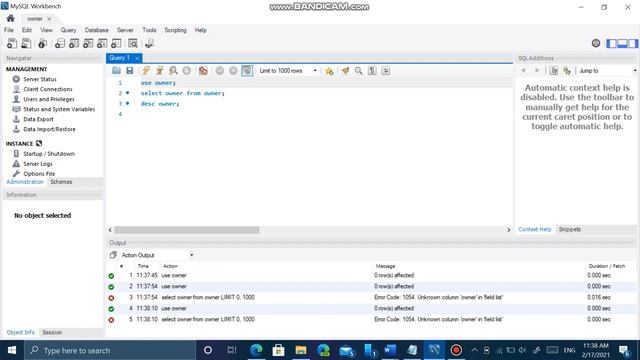Create a new view icon
The image size is (640, 360).
[x=88, y=43]
